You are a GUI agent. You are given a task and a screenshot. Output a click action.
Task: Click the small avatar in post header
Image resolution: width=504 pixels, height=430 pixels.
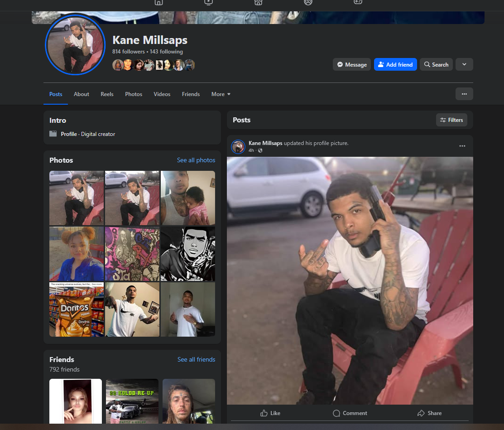point(238,147)
